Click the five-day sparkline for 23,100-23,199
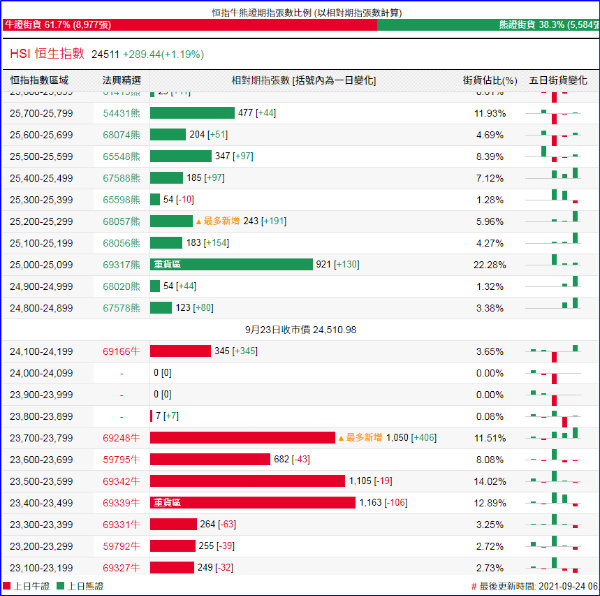The image size is (600, 596). pos(553,566)
